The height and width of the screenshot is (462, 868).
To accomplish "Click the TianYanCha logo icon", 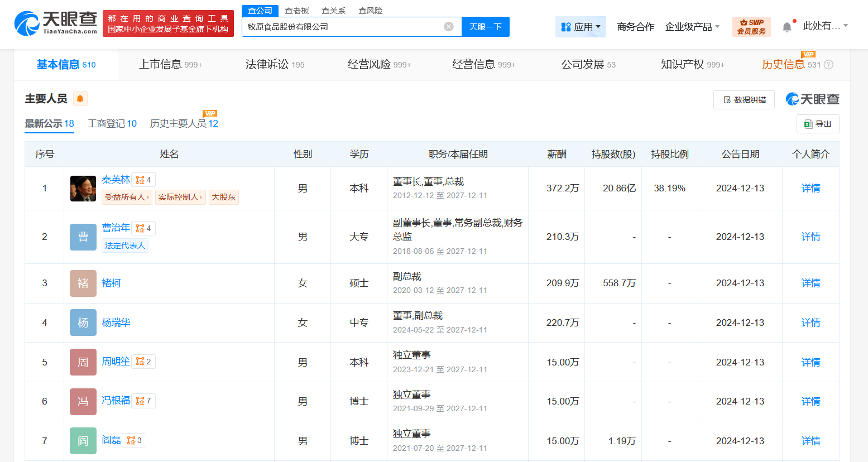I will point(26,23).
